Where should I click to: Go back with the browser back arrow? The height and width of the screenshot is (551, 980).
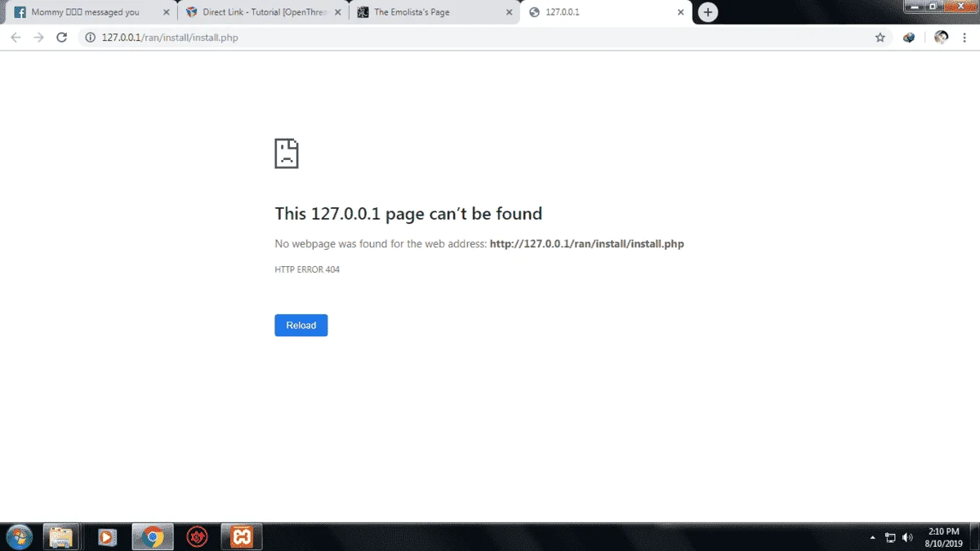point(16,38)
